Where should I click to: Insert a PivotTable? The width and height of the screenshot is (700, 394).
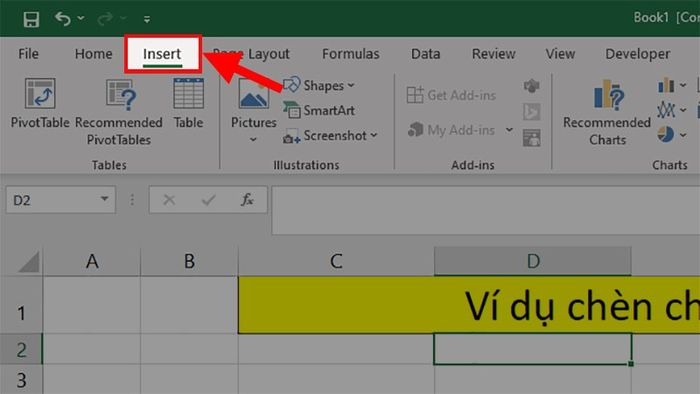tap(40, 104)
